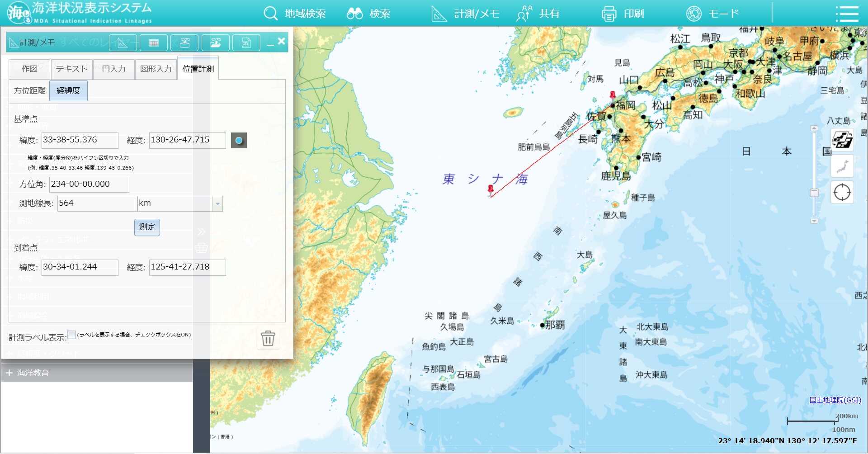
Task: Click the 魚釣島 map label
Action: [x=434, y=347]
